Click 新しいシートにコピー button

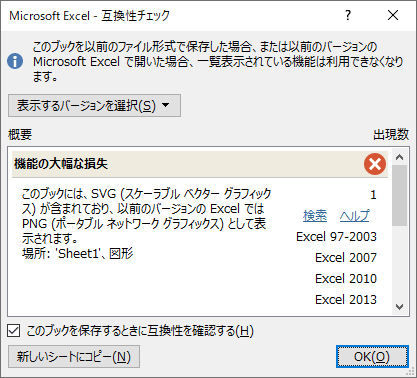[74, 357]
